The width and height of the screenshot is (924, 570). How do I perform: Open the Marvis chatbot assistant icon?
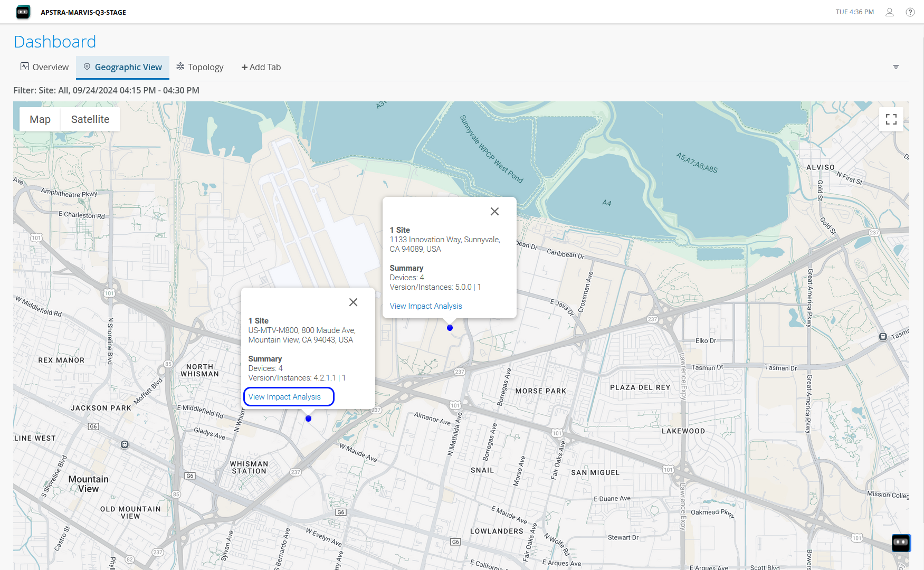pyautogui.click(x=900, y=542)
